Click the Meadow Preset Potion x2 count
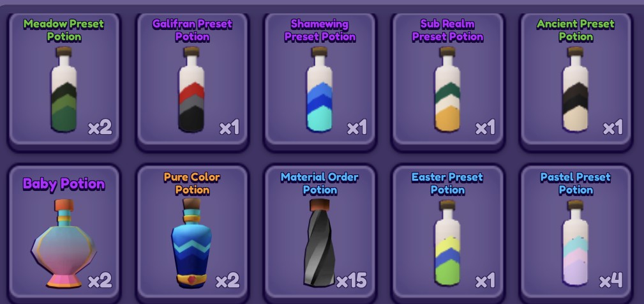Image resolution: width=644 pixels, height=304 pixels. pyautogui.click(x=100, y=128)
